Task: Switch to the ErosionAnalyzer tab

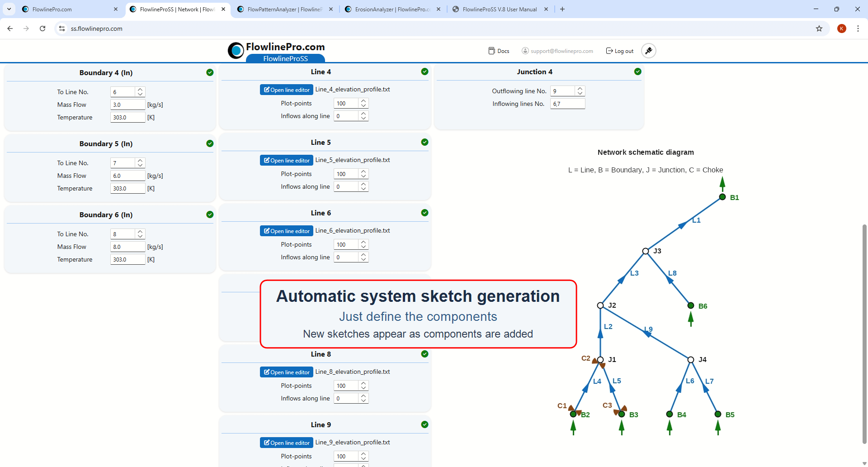Action: 388,9
